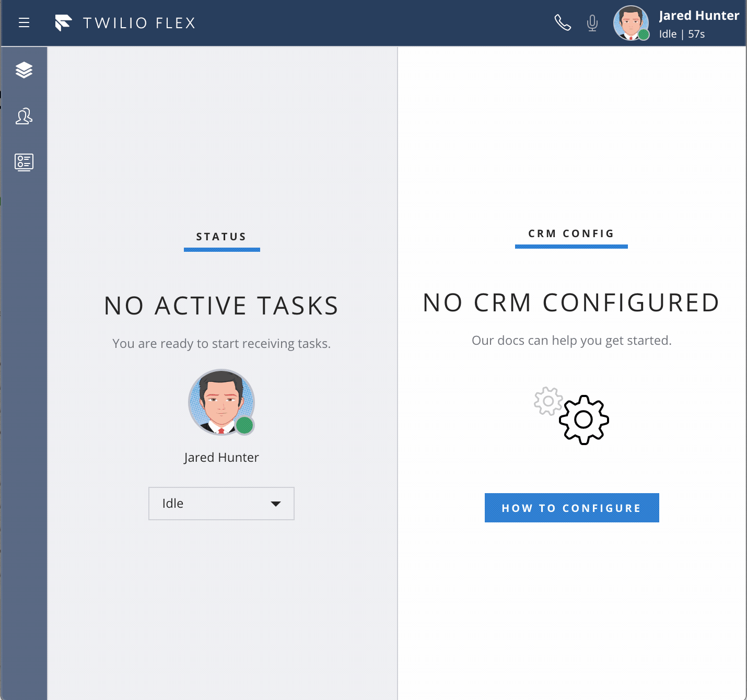The width and height of the screenshot is (747, 700).
Task: Toggle the microphone mute icon
Action: click(x=592, y=23)
